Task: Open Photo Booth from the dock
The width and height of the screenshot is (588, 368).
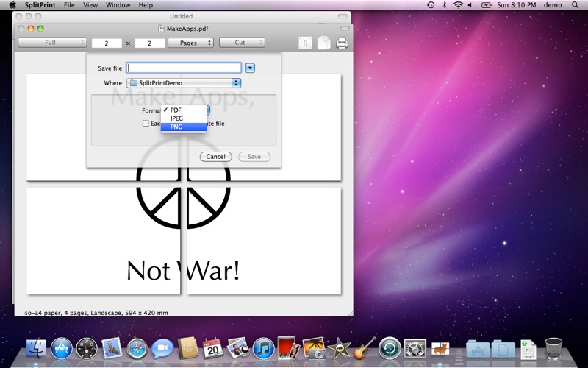Action: tap(288, 347)
